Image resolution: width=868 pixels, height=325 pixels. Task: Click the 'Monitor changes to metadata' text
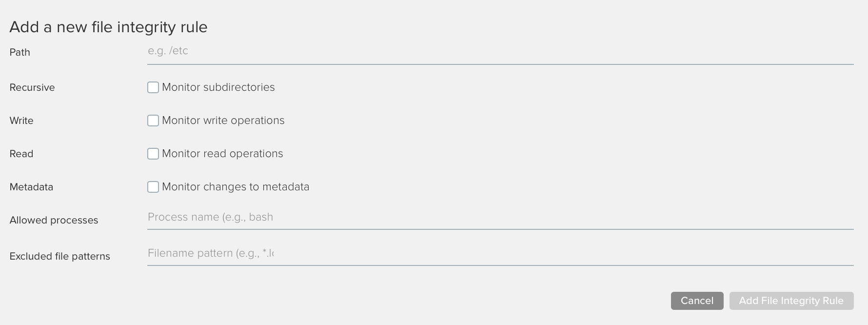[x=236, y=187]
